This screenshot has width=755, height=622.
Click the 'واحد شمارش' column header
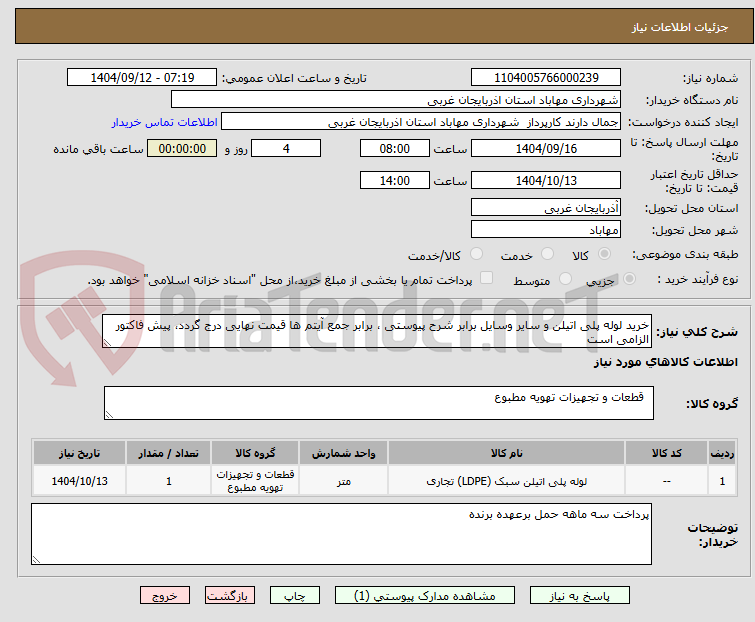pos(343,453)
